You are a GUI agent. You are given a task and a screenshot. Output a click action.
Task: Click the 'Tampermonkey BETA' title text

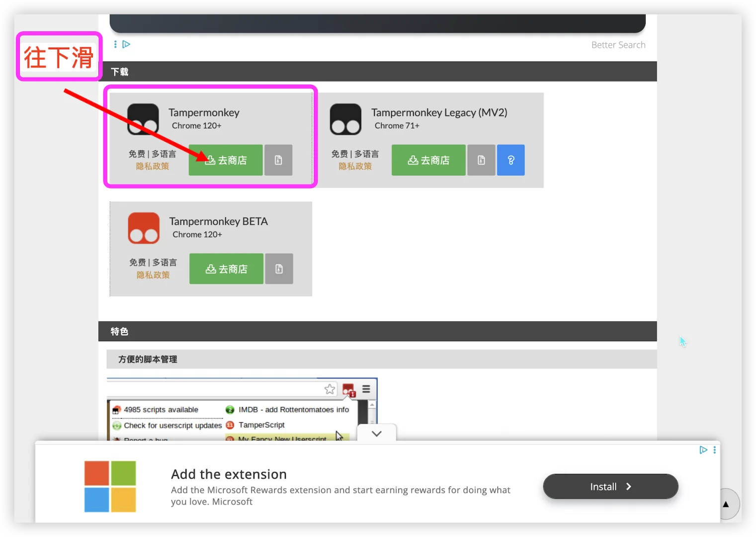219,221
